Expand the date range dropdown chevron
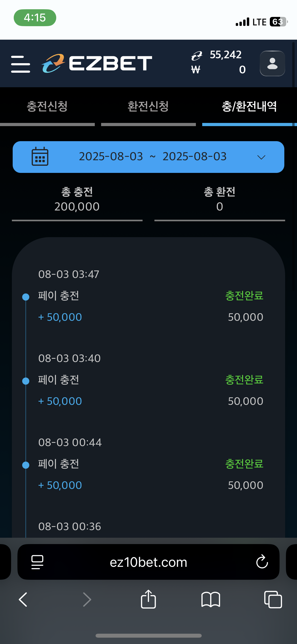The image size is (297, 644). (261, 157)
